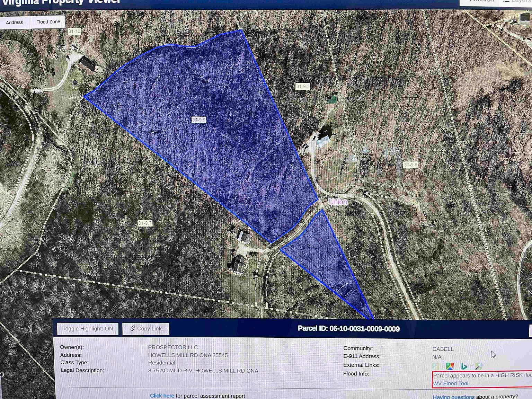532x399 pixels.
Task: Click the first faded map external link icon
Action: point(436,366)
